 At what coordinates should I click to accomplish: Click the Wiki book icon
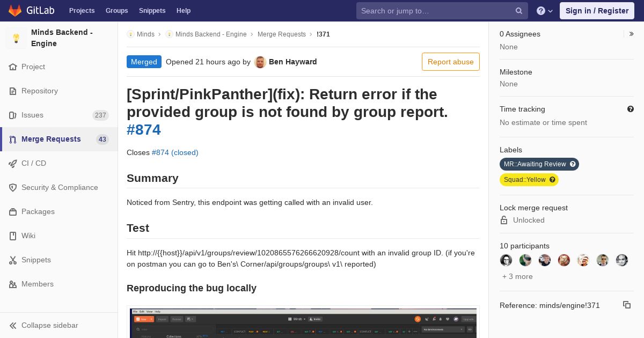point(13,236)
